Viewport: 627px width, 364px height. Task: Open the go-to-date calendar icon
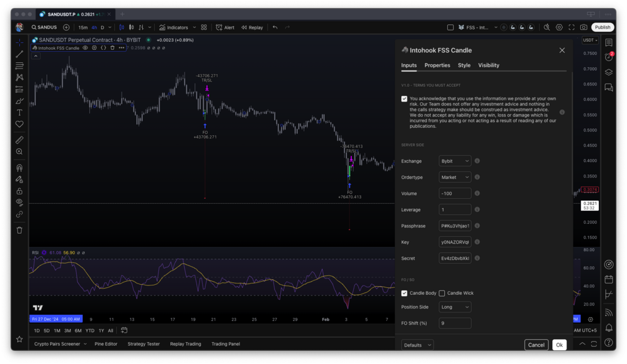click(x=124, y=330)
